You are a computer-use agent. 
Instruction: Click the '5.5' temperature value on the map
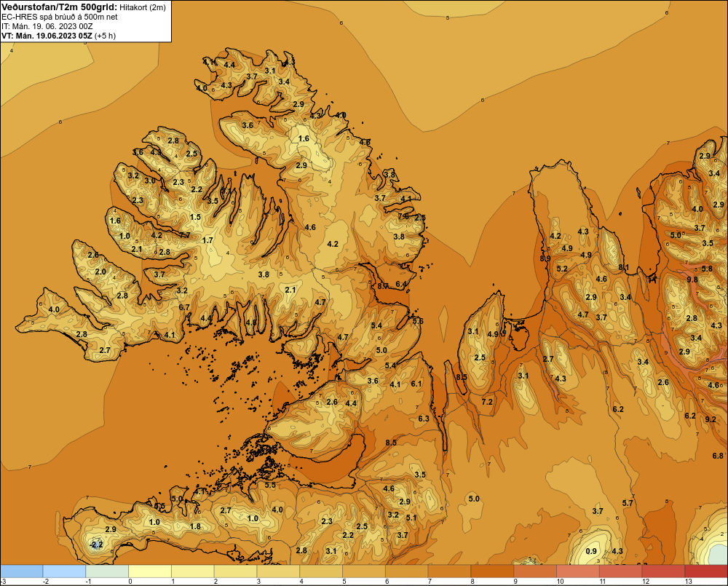(x=270, y=485)
